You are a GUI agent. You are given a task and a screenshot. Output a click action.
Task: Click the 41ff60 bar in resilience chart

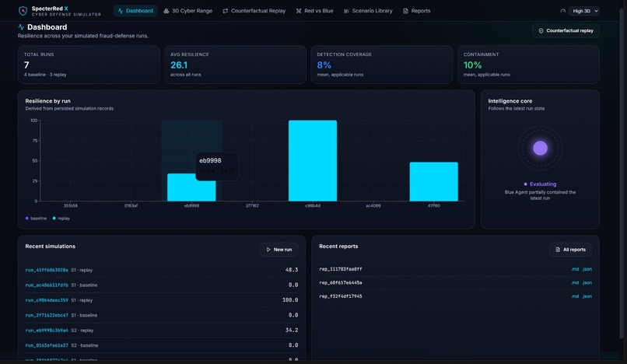(434, 181)
